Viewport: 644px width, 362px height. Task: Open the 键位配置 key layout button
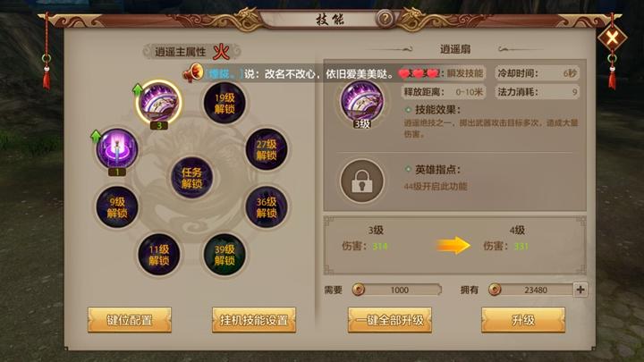[x=130, y=320]
